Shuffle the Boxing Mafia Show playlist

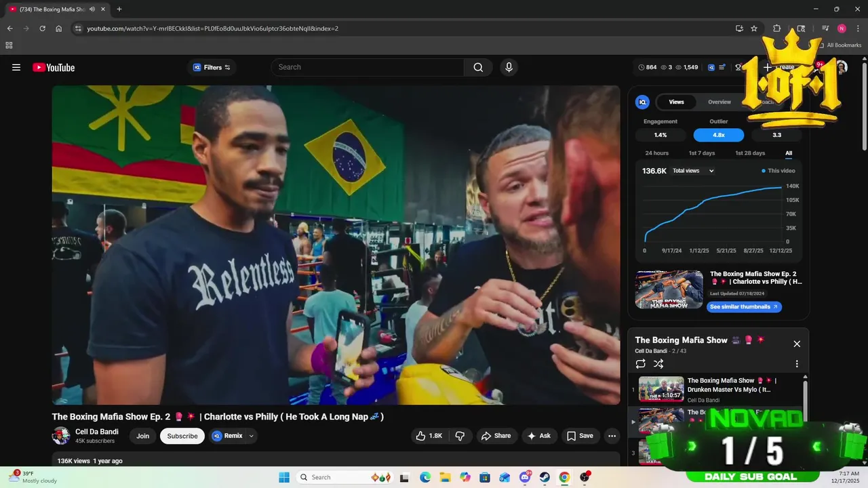(x=658, y=364)
